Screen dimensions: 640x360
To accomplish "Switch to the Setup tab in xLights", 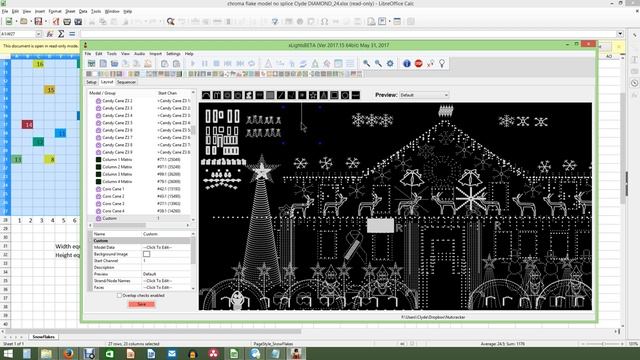I will pyautogui.click(x=91, y=82).
